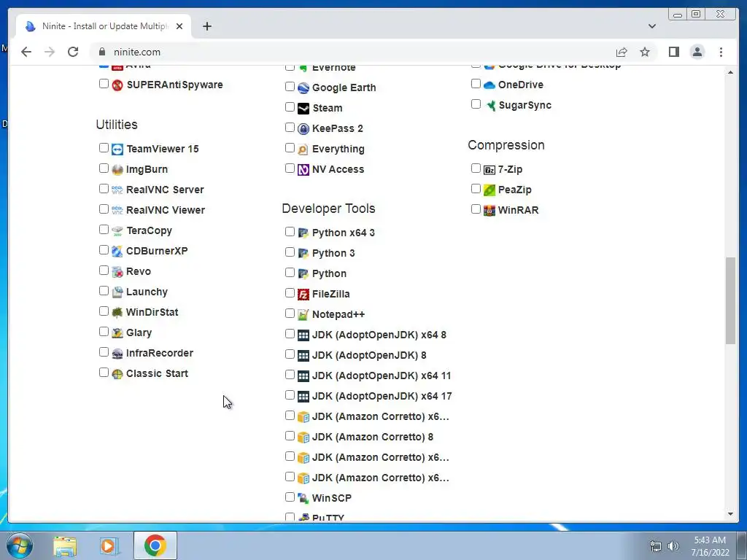747x560 pixels.
Task: Enable the FileZilla checkbox
Action: [290, 293]
